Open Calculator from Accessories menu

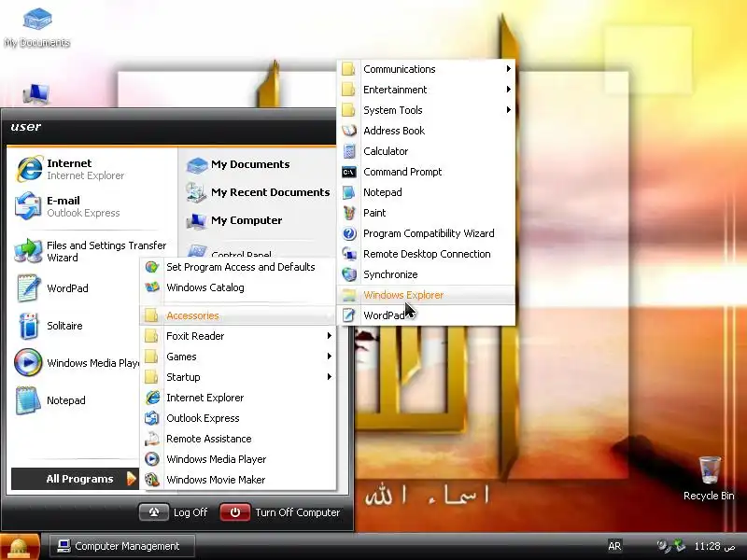(426, 151)
